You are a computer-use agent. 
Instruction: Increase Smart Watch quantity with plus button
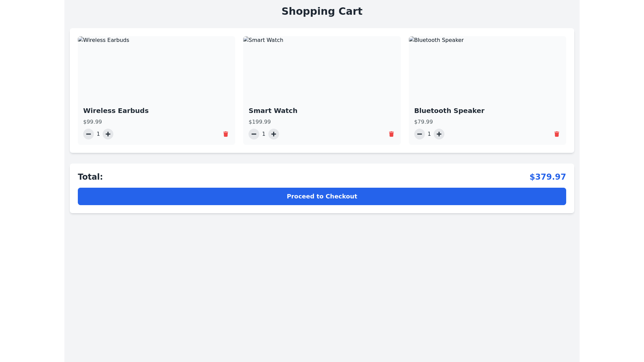[x=274, y=134]
